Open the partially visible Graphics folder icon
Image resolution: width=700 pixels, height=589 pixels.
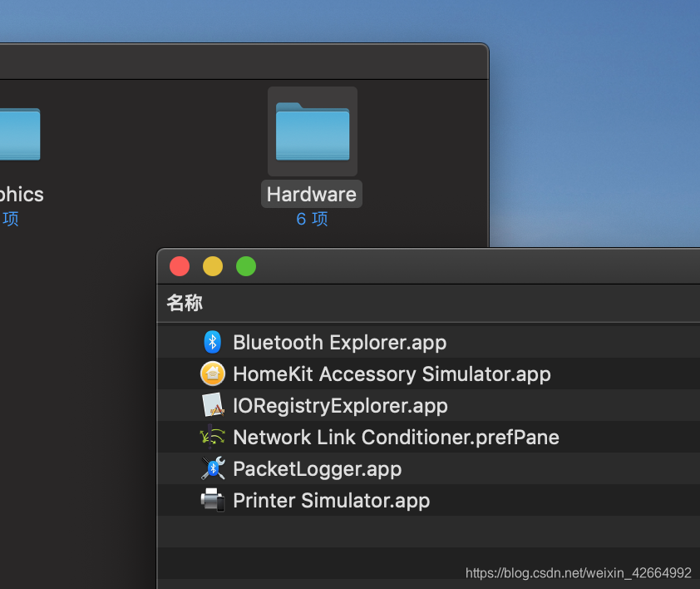click(20, 134)
